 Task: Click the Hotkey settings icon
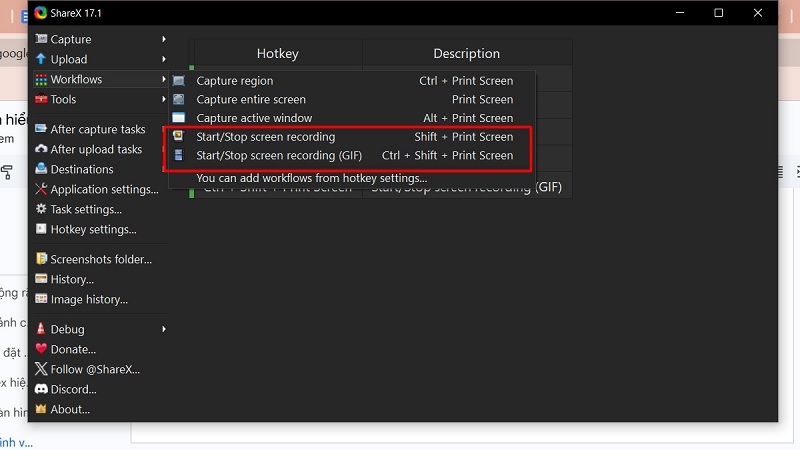pos(41,229)
